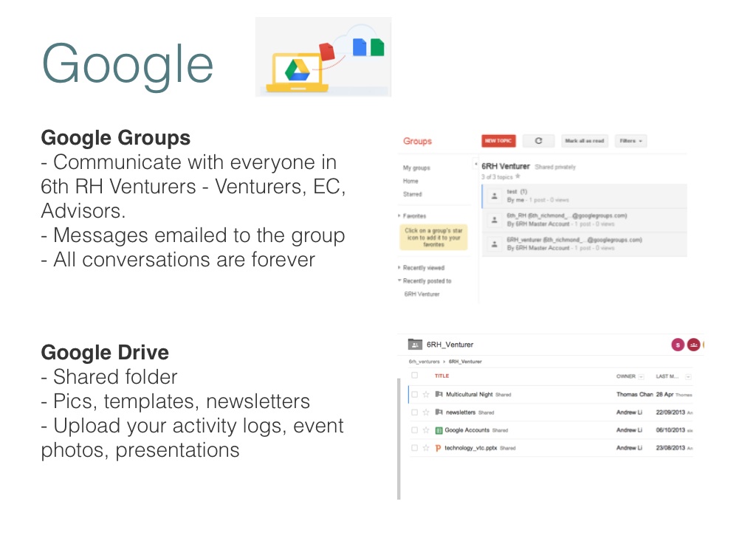
Task: Star the newsletters folder
Action: click(426, 413)
